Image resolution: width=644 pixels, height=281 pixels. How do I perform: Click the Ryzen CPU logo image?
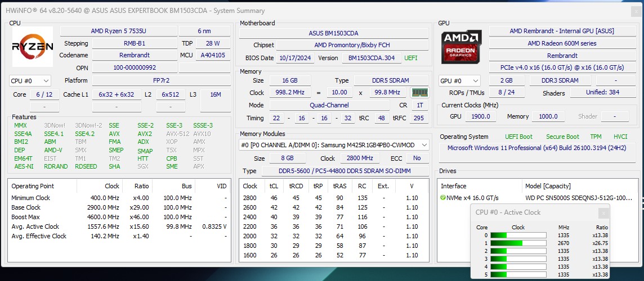point(33,46)
